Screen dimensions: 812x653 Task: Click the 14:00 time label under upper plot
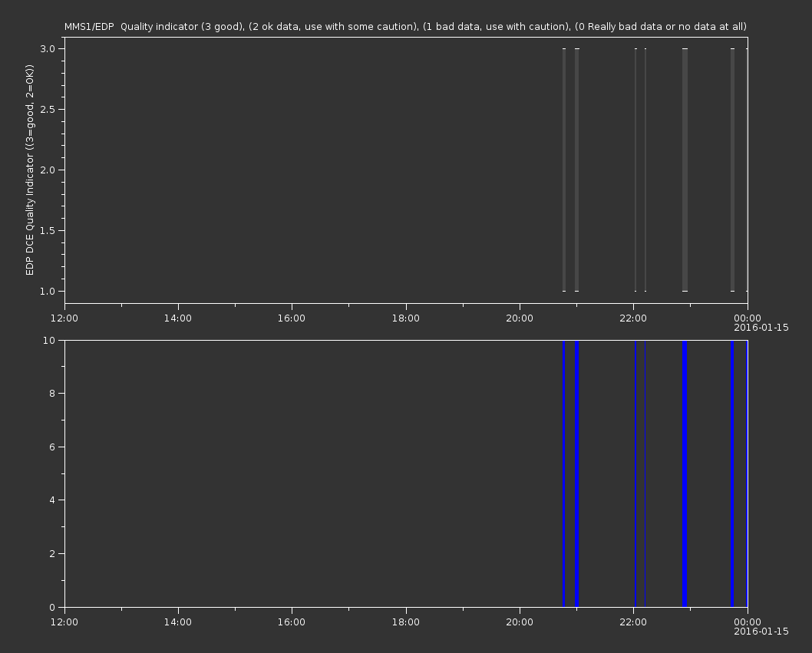coord(177,318)
